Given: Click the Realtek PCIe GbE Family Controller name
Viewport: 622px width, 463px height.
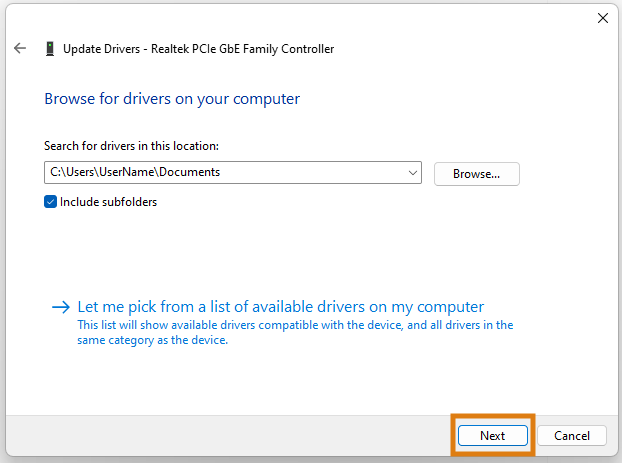Looking at the screenshot, I should coord(242,49).
